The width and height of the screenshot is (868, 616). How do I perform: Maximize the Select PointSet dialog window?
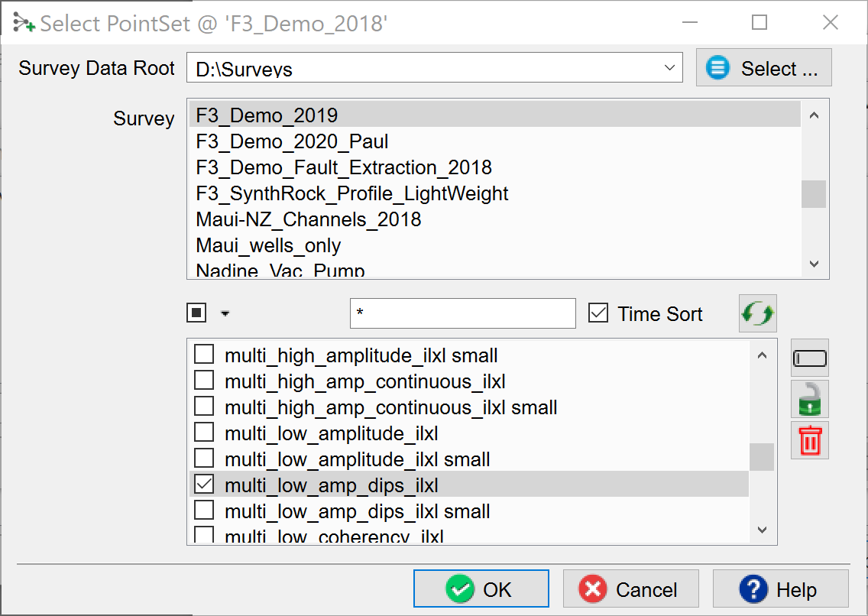(x=759, y=22)
